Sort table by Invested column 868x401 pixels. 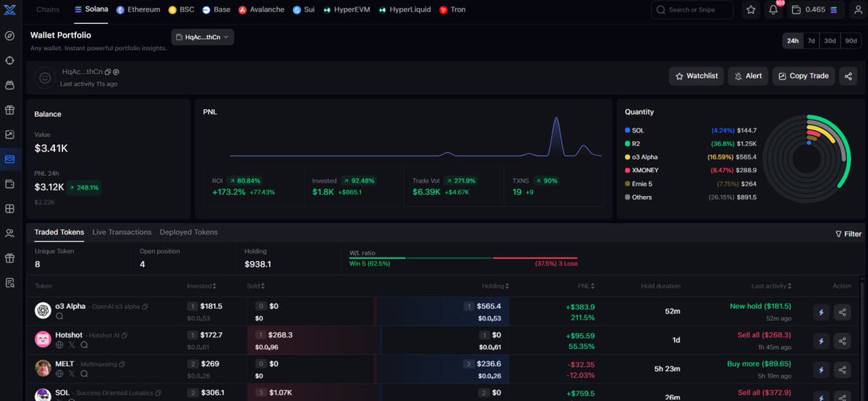click(202, 286)
